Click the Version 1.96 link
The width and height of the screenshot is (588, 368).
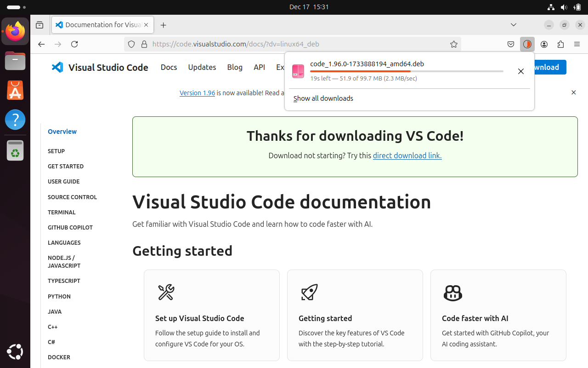pyautogui.click(x=197, y=92)
